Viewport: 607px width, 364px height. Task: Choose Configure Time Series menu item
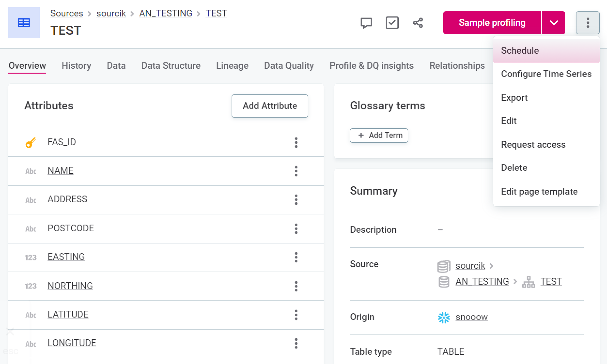click(x=546, y=74)
